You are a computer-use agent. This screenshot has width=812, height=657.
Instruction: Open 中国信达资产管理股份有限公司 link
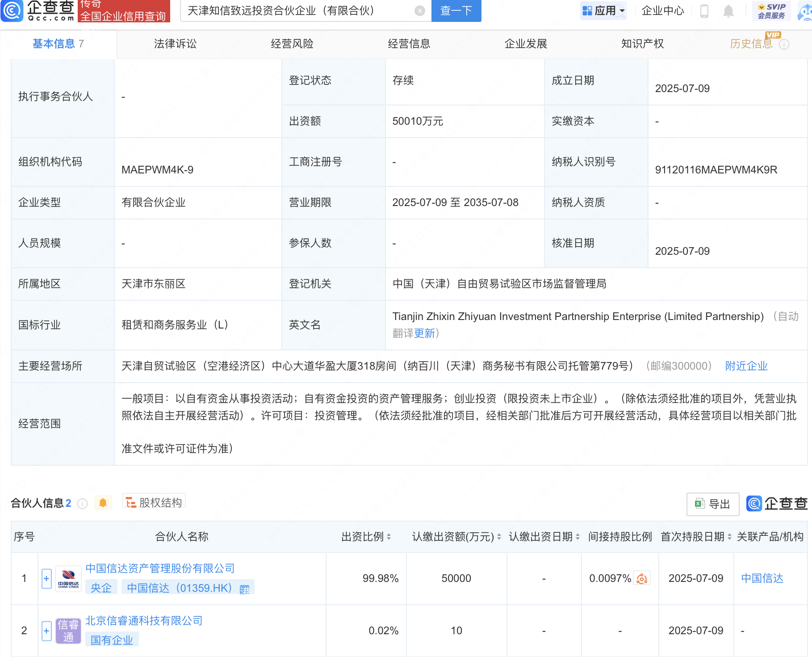coord(160,569)
